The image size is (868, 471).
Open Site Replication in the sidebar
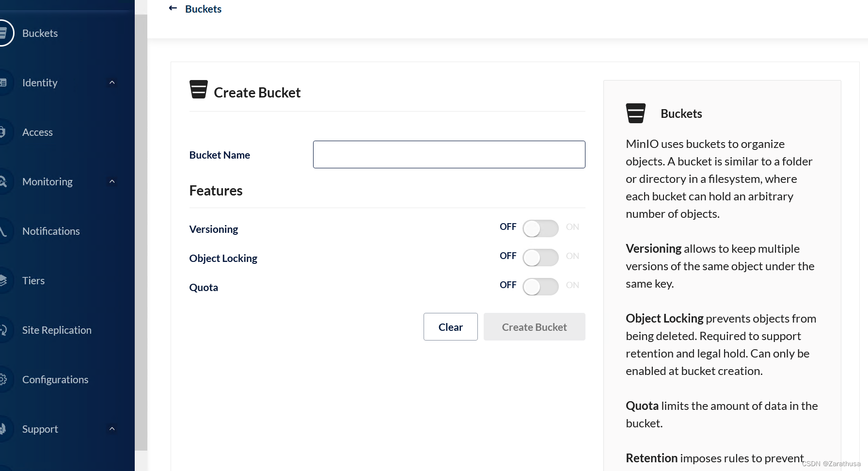tap(57, 330)
